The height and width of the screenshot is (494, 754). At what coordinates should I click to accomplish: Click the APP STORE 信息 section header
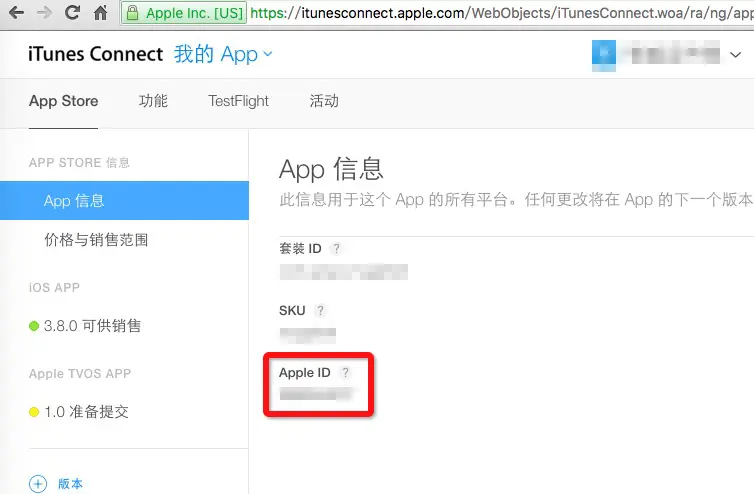[x=79, y=163]
